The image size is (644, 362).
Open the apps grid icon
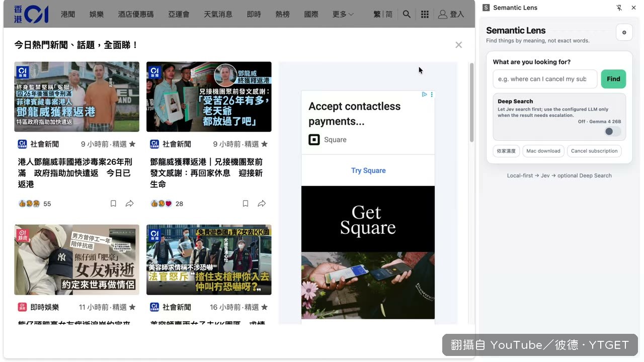pyautogui.click(x=425, y=14)
